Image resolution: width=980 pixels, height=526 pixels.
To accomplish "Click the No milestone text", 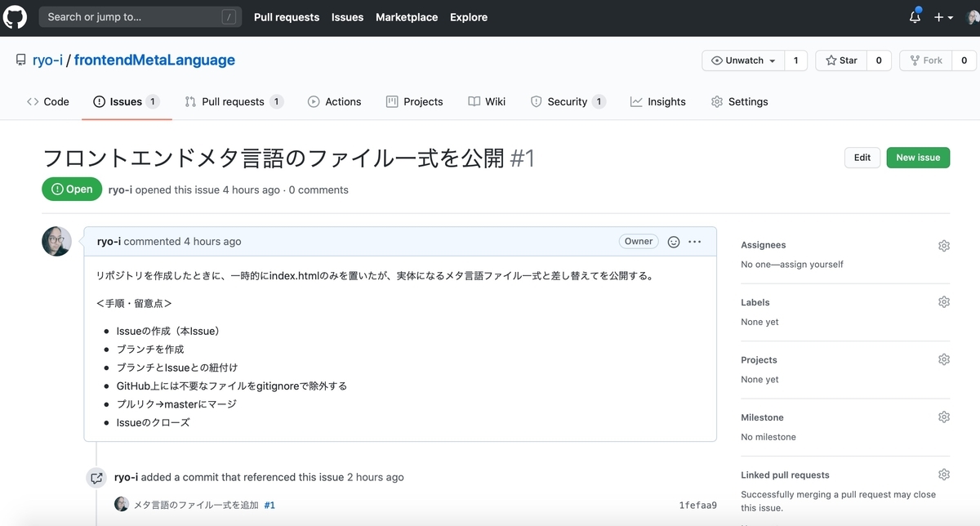I will click(768, 437).
